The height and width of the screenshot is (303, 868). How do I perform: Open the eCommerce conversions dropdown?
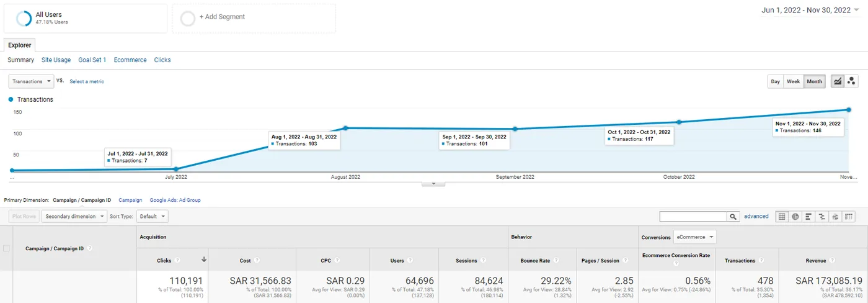coord(694,237)
